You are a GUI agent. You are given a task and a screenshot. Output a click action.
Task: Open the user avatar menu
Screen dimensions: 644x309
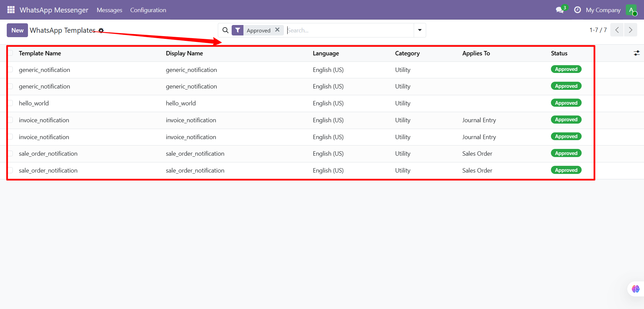[631, 10]
